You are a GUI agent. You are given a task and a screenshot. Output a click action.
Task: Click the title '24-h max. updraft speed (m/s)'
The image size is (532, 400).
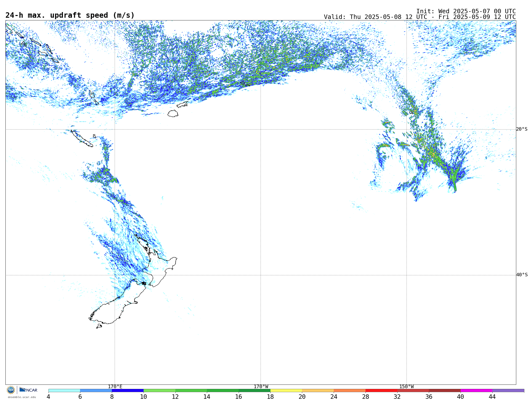click(70, 15)
